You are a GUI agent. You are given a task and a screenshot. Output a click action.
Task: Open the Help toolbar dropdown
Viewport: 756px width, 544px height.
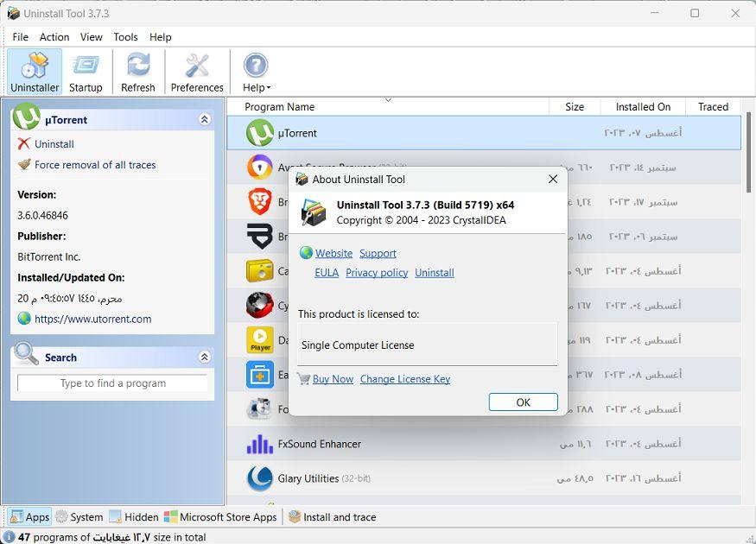(256, 72)
